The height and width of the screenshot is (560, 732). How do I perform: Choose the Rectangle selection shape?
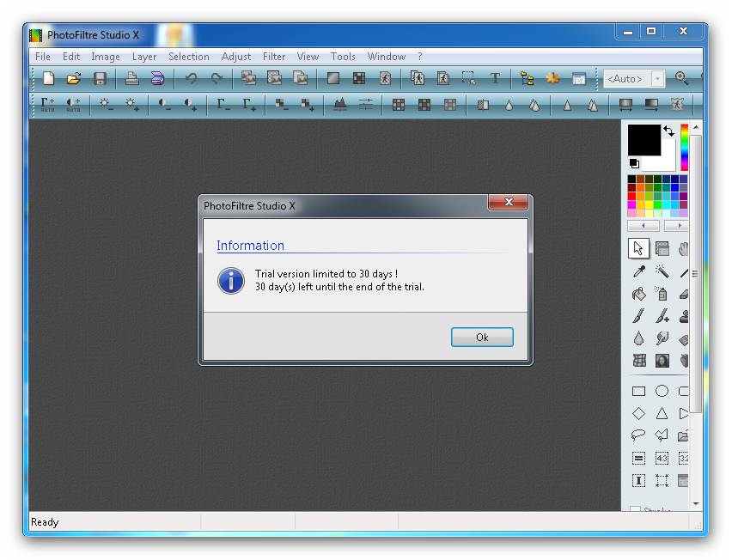pos(638,391)
